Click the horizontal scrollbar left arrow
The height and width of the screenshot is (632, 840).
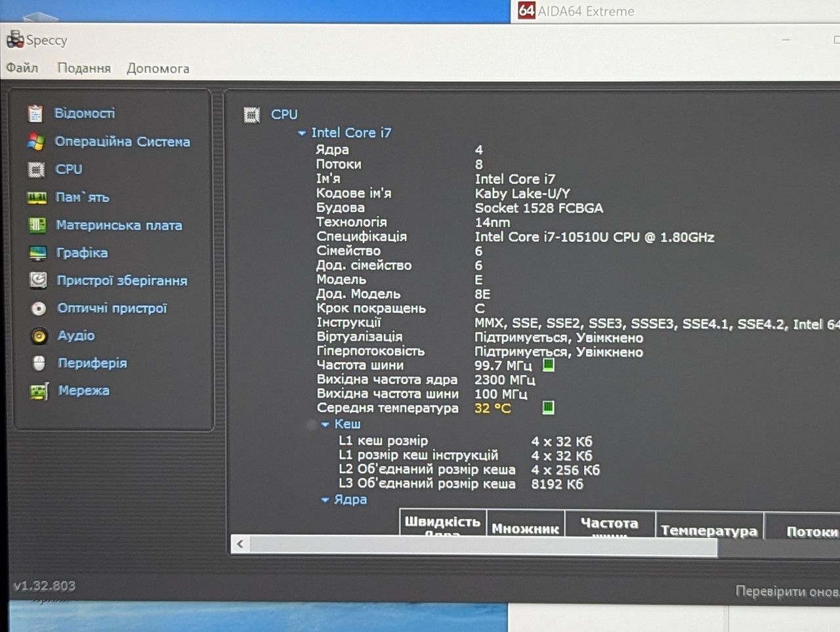tap(240, 544)
